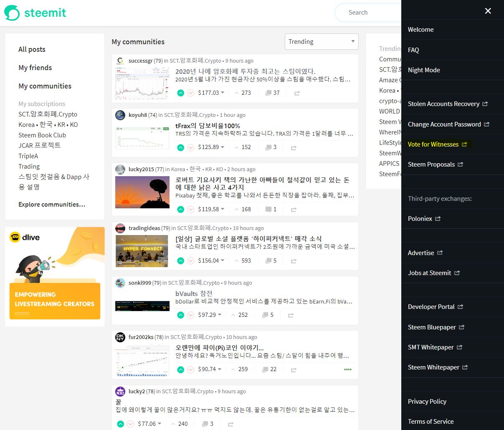Screen dimensions: 504x430
Task: Open Hyper Connect post thumbnail
Action: pos(142,251)
